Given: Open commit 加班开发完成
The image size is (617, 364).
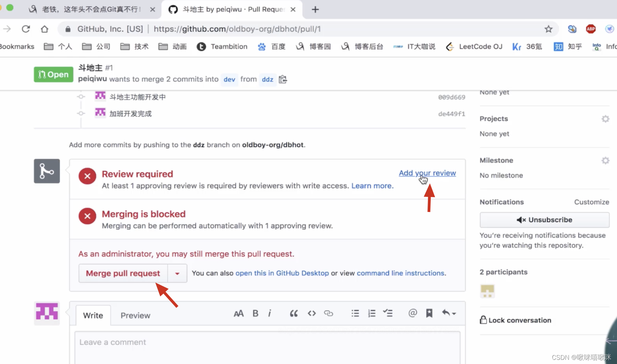Looking at the screenshot, I should click(131, 114).
